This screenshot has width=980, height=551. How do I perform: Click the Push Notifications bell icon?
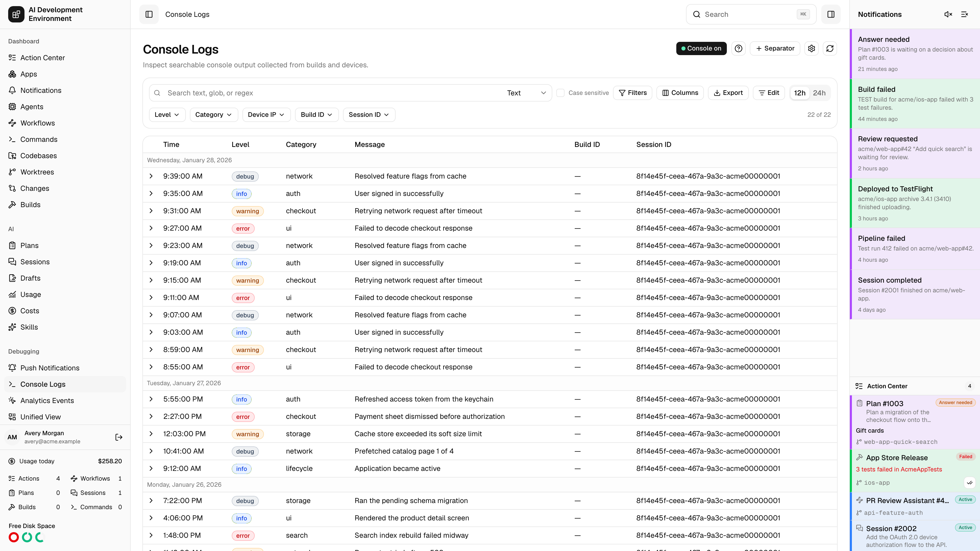(x=12, y=368)
